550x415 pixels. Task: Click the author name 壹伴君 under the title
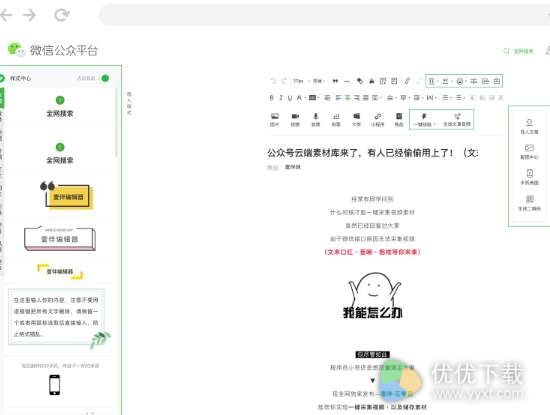[293, 167]
